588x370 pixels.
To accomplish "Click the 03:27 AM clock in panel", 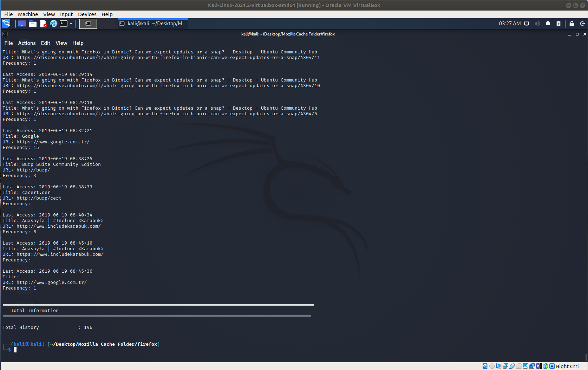I will coord(510,24).
